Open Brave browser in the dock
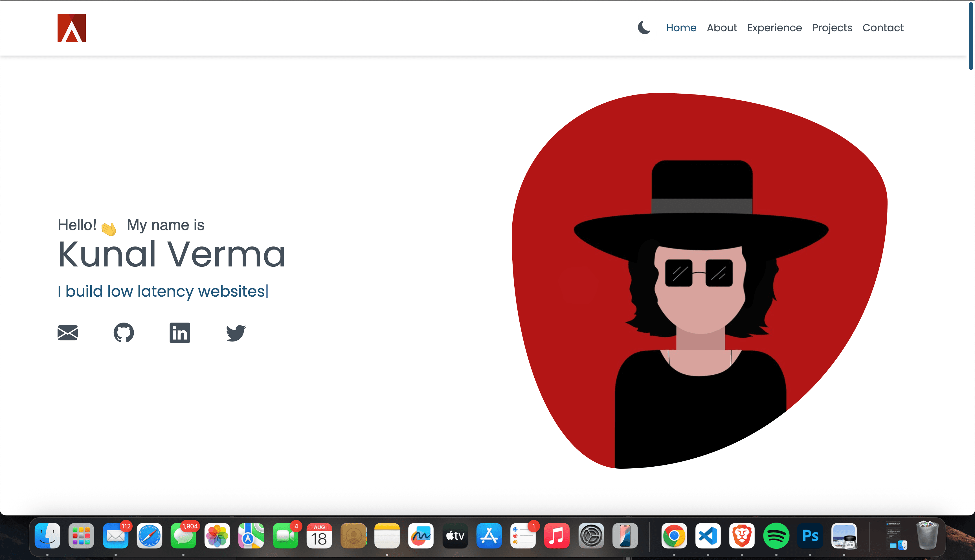 click(x=741, y=535)
